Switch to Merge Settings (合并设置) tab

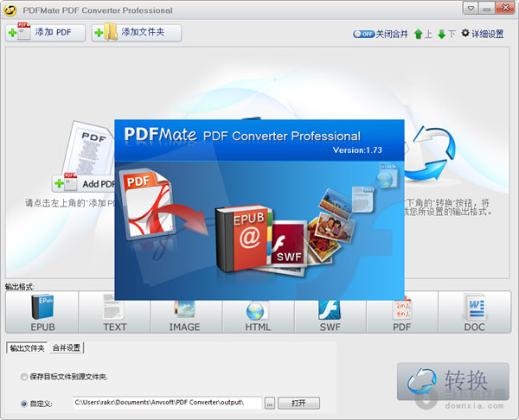(x=67, y=348)
